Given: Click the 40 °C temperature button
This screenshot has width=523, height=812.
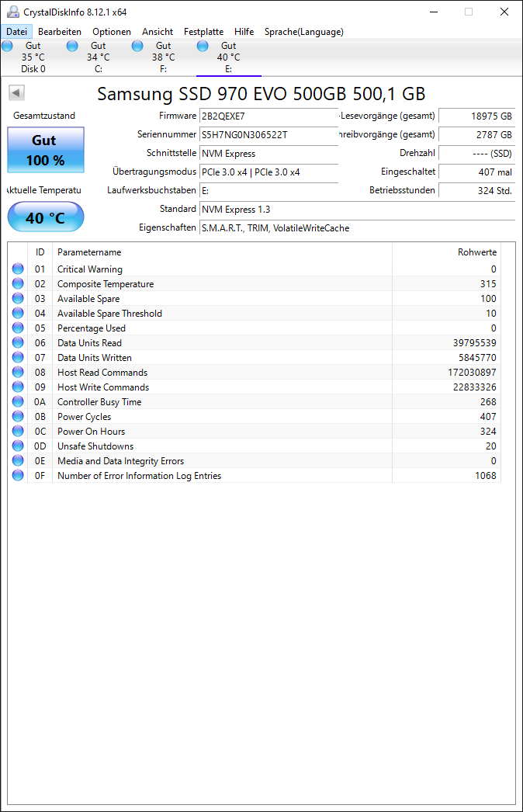Looking at the screenshot, I should pos(46,217).
